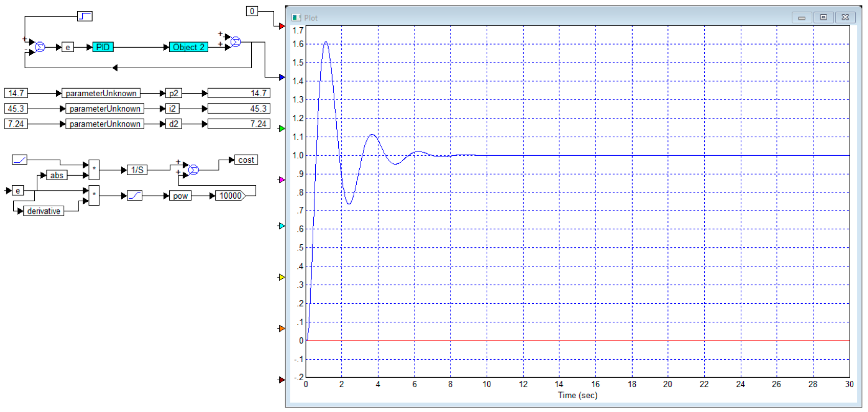Click the limiter block before pow
The image size is (868, 412).
click(x=135, y=195)
